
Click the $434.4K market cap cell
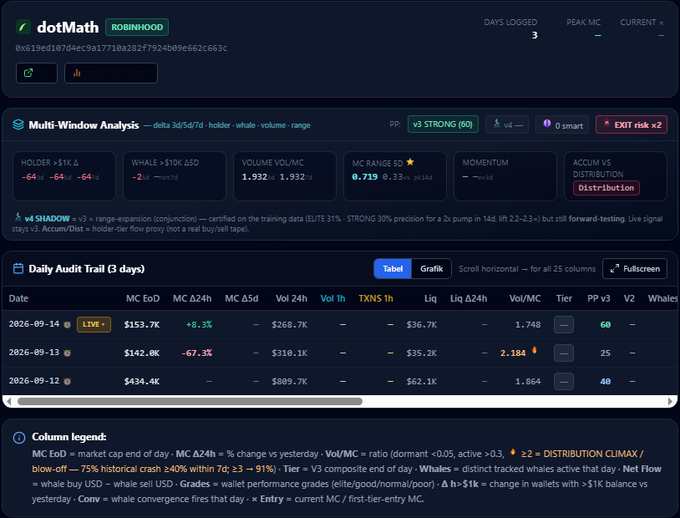[x=142, y=381]
